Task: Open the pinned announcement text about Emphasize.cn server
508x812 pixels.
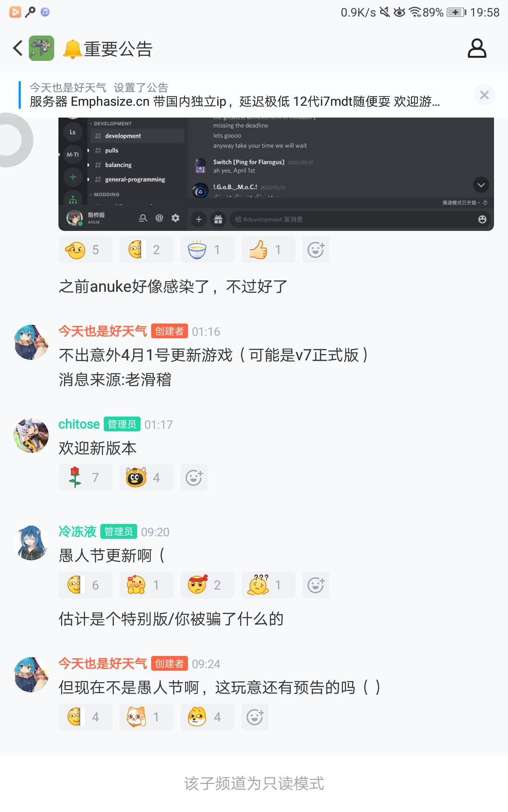Action: click(235, 101)
